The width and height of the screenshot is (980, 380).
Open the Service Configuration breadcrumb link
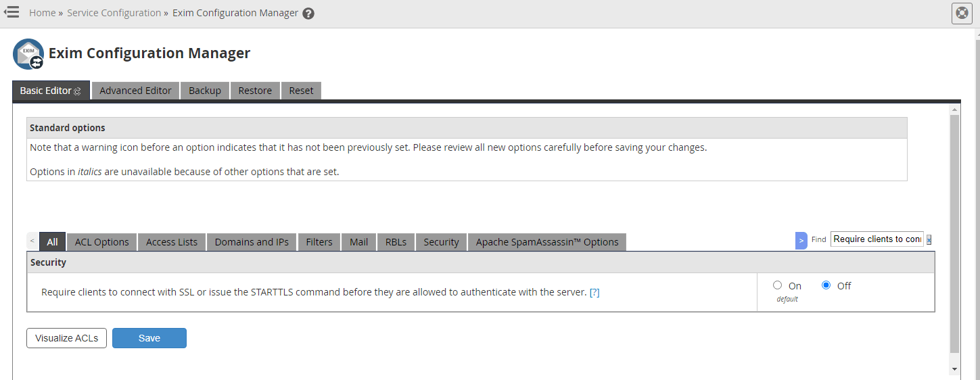(114, 13)
